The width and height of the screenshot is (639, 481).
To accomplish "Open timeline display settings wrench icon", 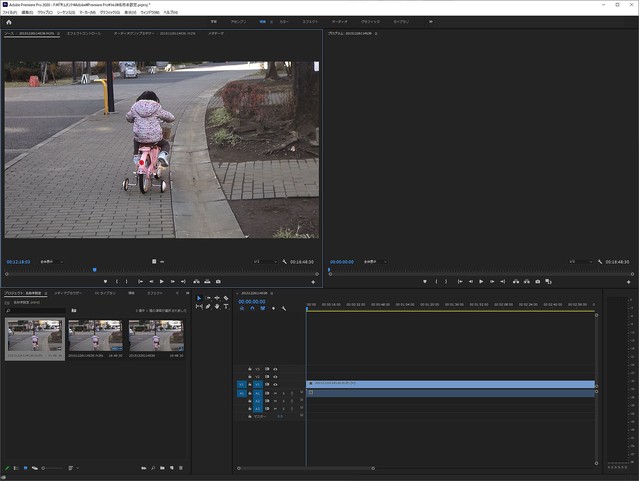I will tap(284, 309).
